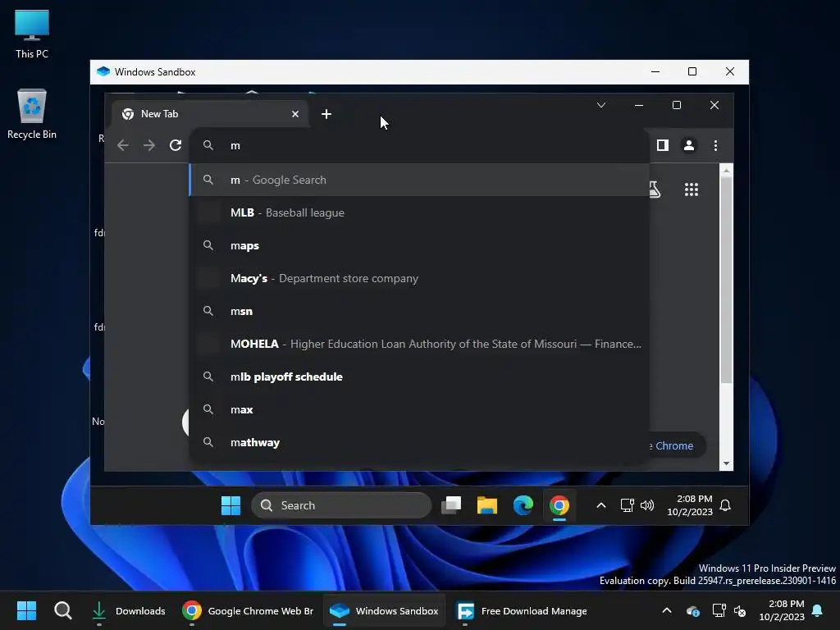840x630 pixels.
Task: Choose the MOHELA suggestion
Action: click(419, 344)
